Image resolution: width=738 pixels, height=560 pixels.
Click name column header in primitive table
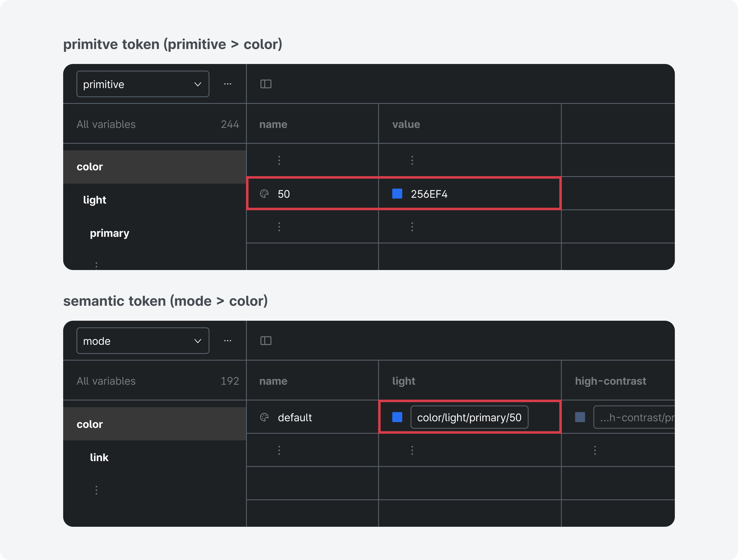click(273, 124)
